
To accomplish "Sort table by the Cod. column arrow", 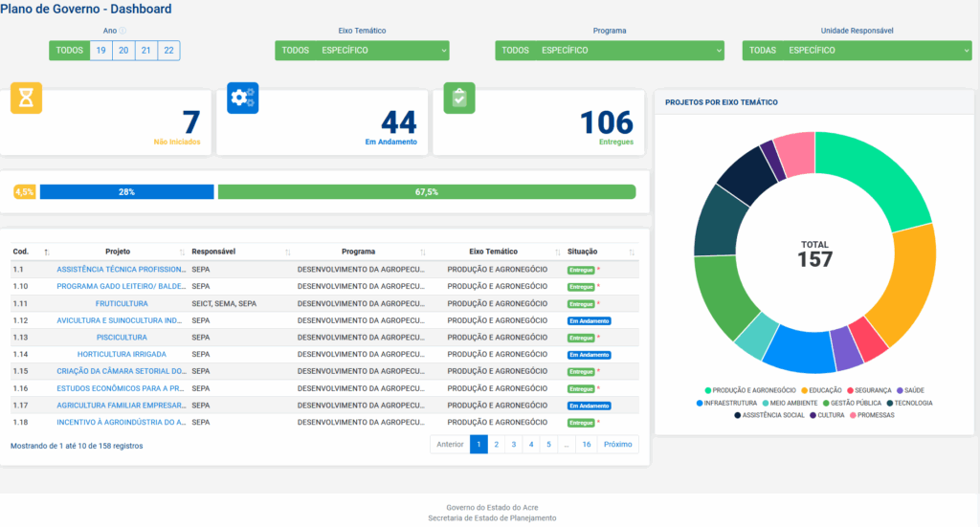I will coord(47,252).
